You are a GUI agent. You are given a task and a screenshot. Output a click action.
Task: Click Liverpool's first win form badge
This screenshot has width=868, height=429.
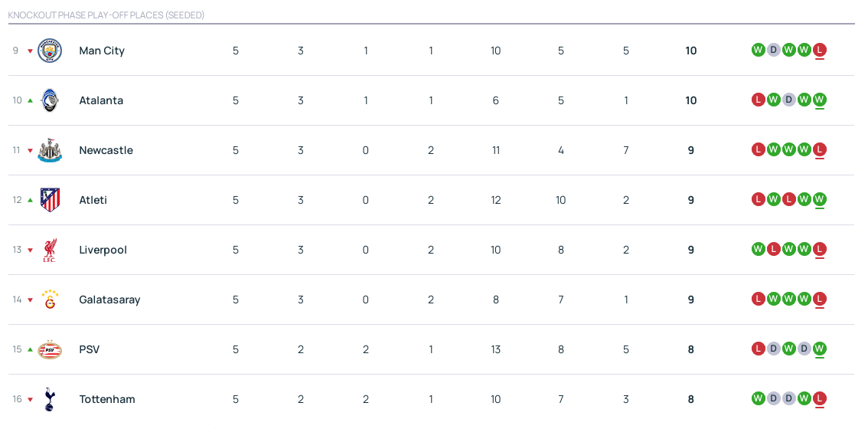point(759,250)
